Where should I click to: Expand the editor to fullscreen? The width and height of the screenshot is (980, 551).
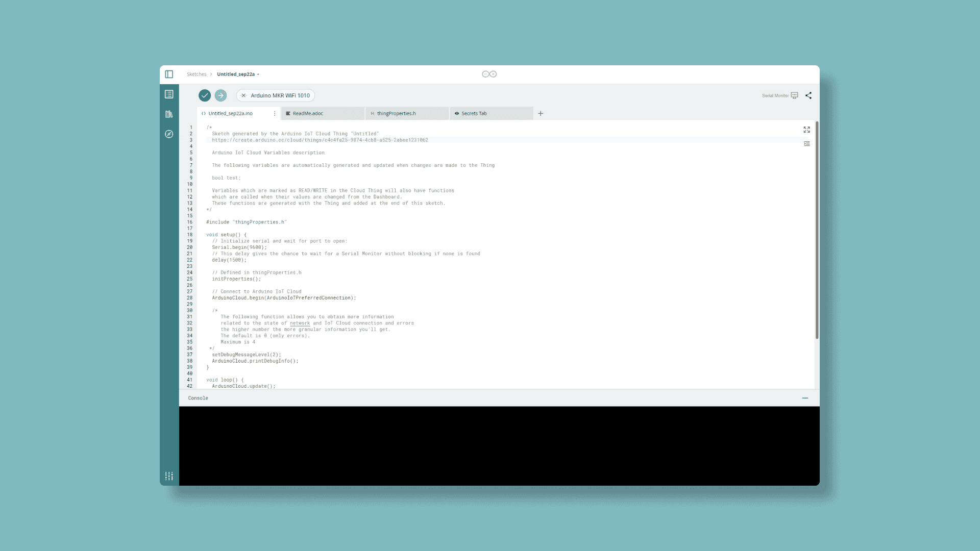pyautogui.click(x=806, y=130)
